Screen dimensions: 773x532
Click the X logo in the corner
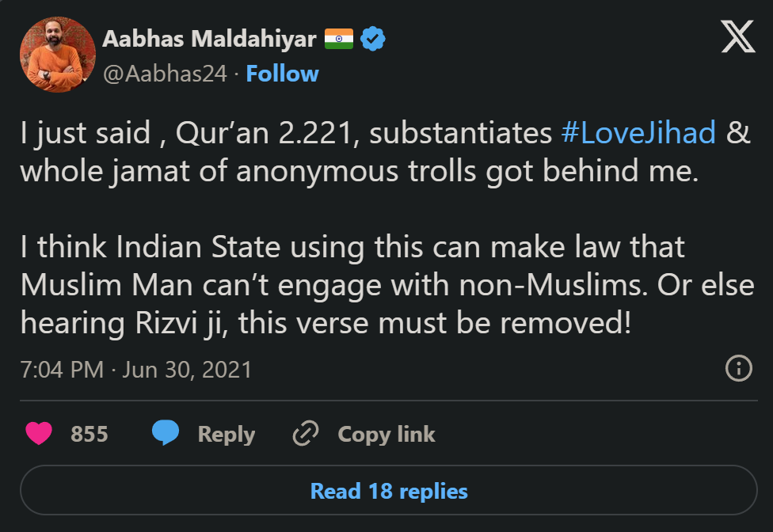(x=738, y=38)
